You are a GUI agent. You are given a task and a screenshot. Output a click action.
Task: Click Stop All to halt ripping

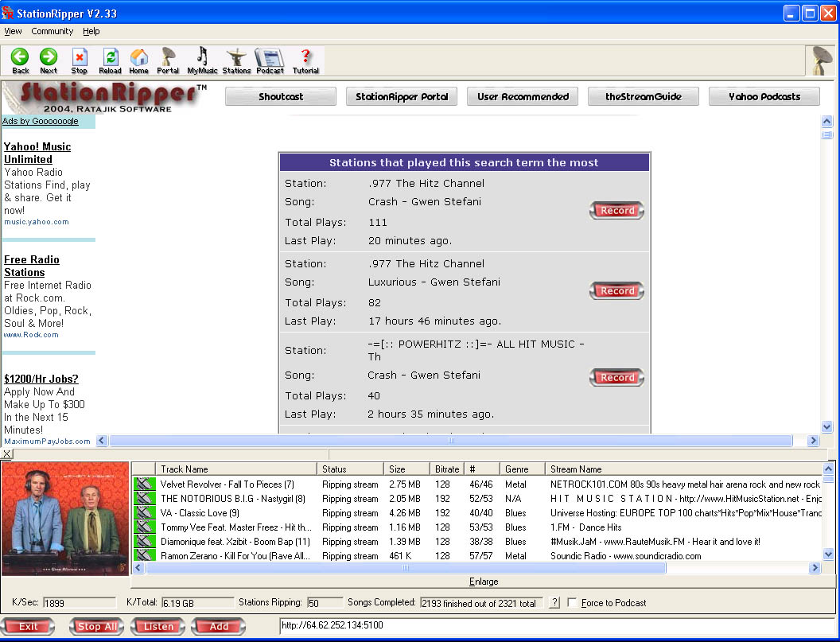pyautogui.click(x=96, y=626)
